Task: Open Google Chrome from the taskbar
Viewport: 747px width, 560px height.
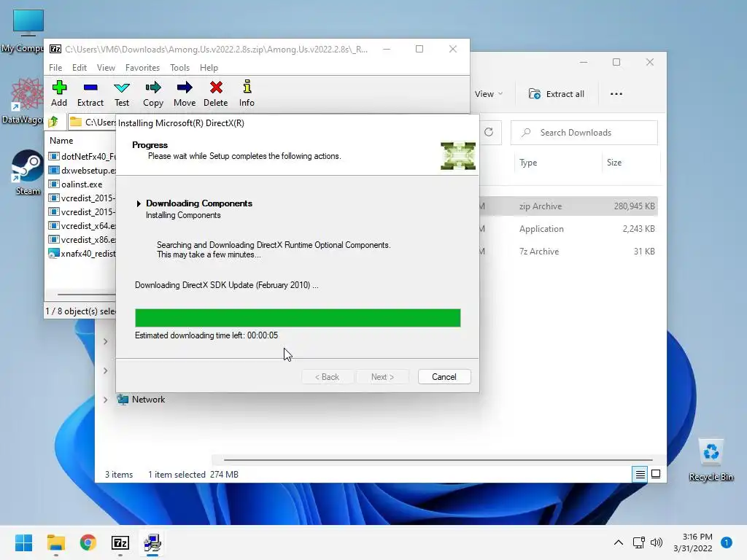Action: coord(88,542)
